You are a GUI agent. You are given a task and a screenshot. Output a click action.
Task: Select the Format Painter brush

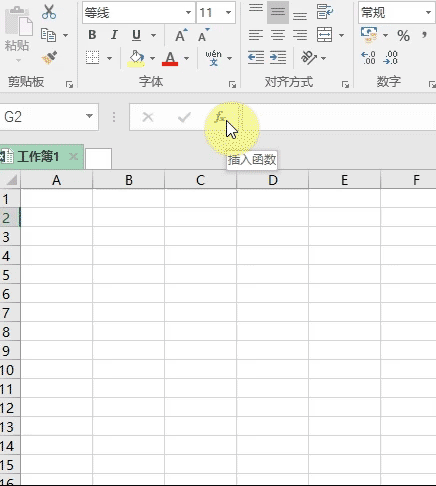click(x=49, y=58)
